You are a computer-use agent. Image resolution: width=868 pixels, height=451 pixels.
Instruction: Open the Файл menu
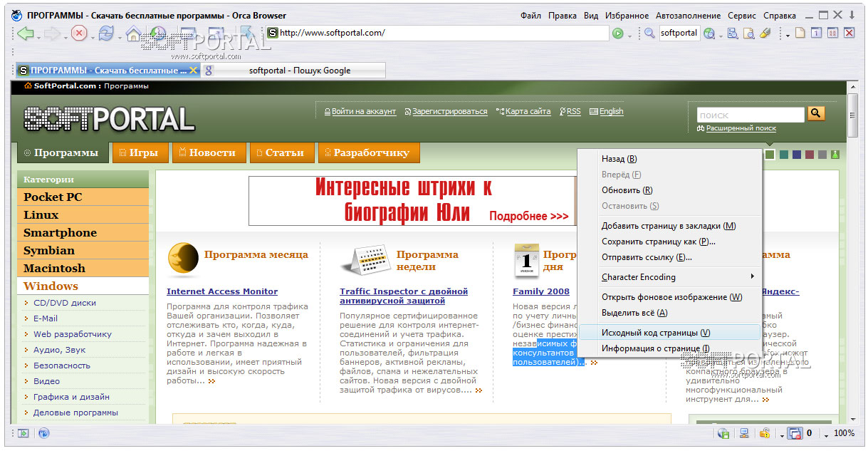point(530,16)
